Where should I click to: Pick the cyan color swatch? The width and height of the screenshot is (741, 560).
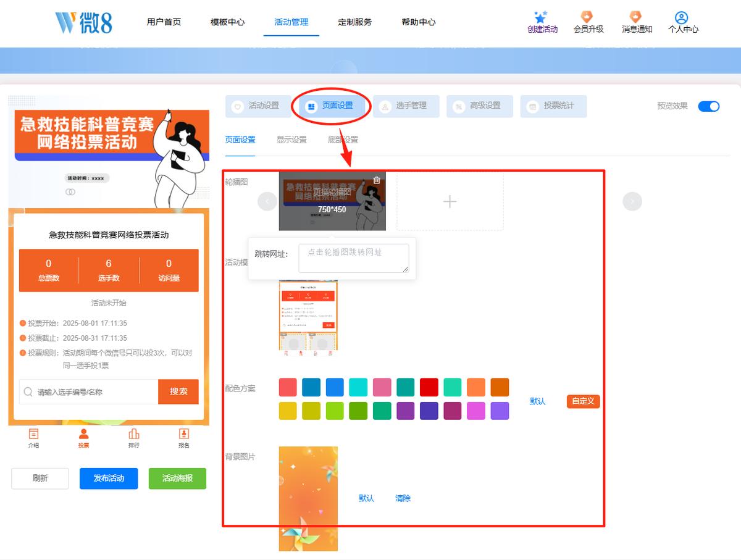pos(358,387)
